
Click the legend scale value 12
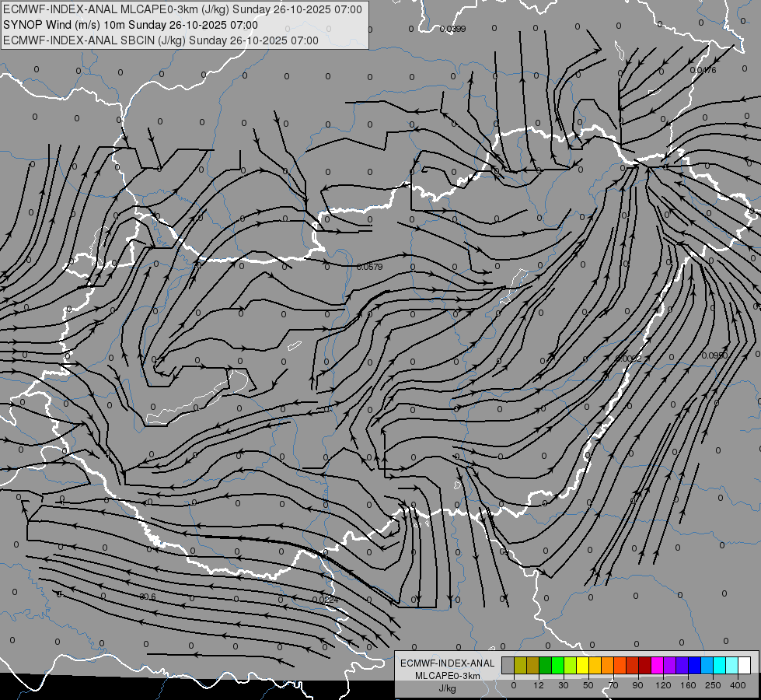tap(539, 686)
